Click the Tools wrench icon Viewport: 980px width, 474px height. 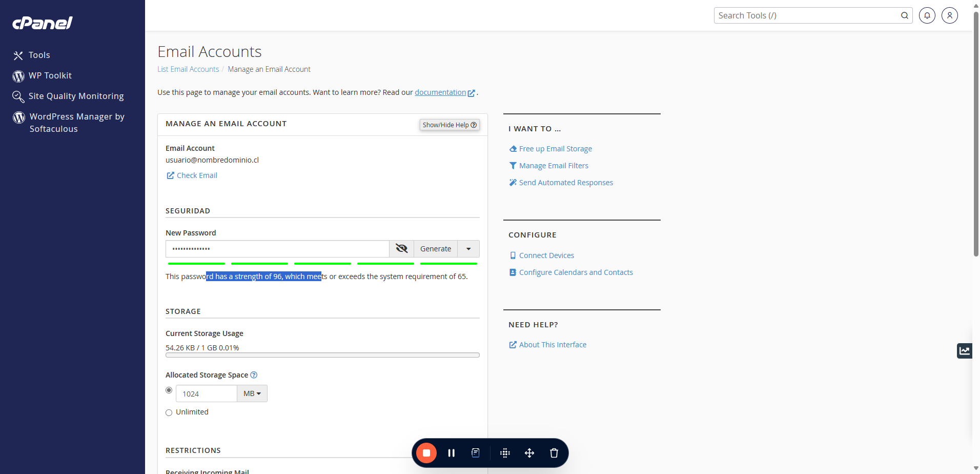pos(18,55)
